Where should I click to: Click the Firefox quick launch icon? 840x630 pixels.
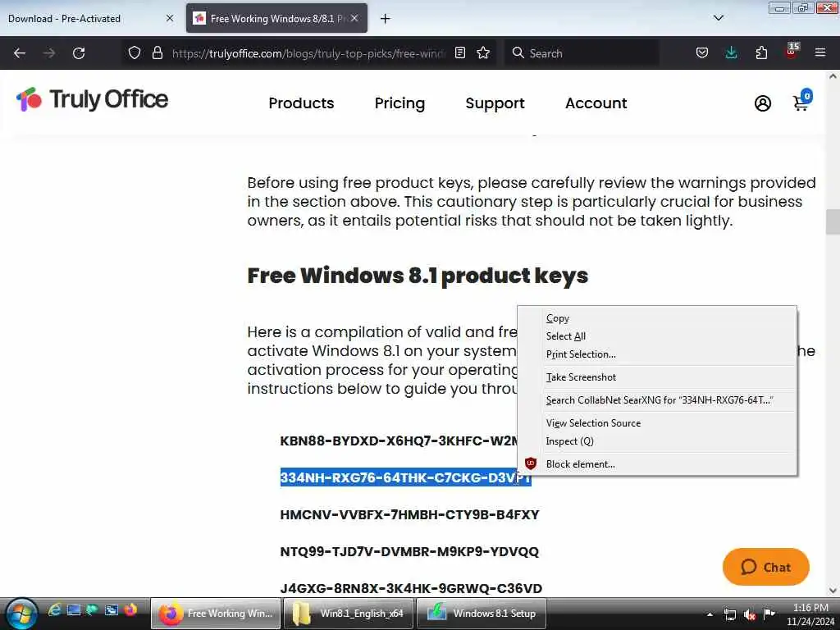pos(130,609)
